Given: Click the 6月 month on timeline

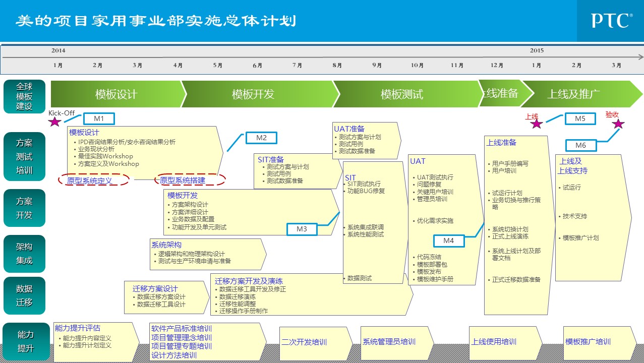Looking at the screenshot, I should coord(258,66).
